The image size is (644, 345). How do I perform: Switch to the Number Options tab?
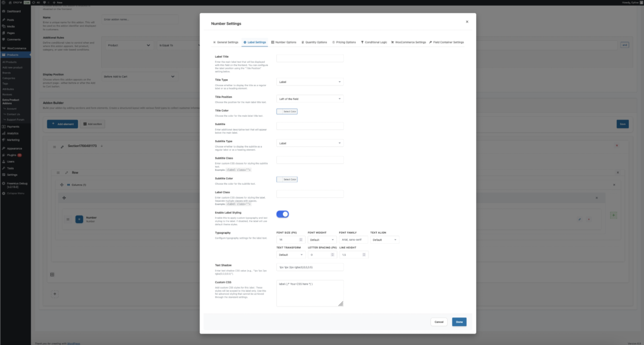tap(285, 42)
